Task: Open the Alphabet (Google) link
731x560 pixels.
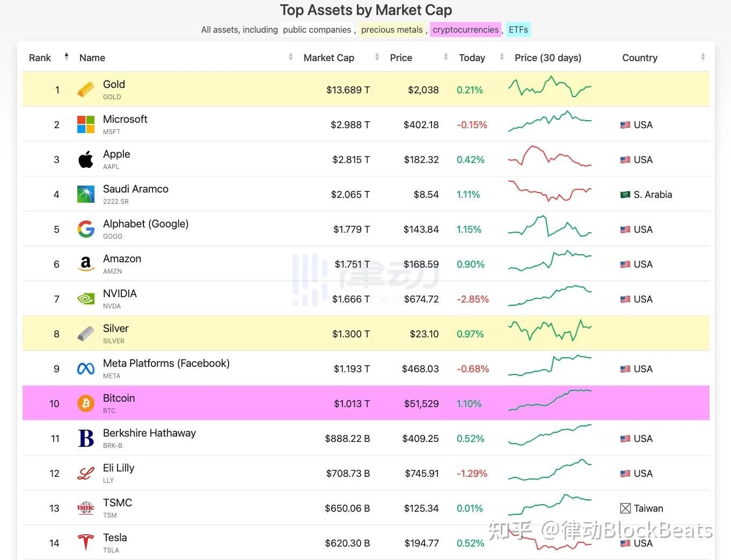Action: click(146, 224)
